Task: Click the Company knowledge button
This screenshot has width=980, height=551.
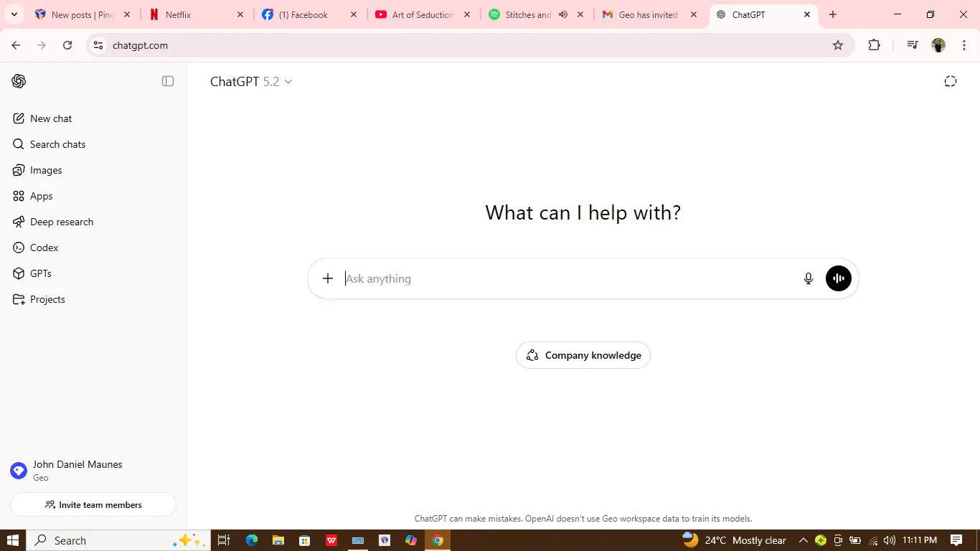Action: click(x=583, y=355)
